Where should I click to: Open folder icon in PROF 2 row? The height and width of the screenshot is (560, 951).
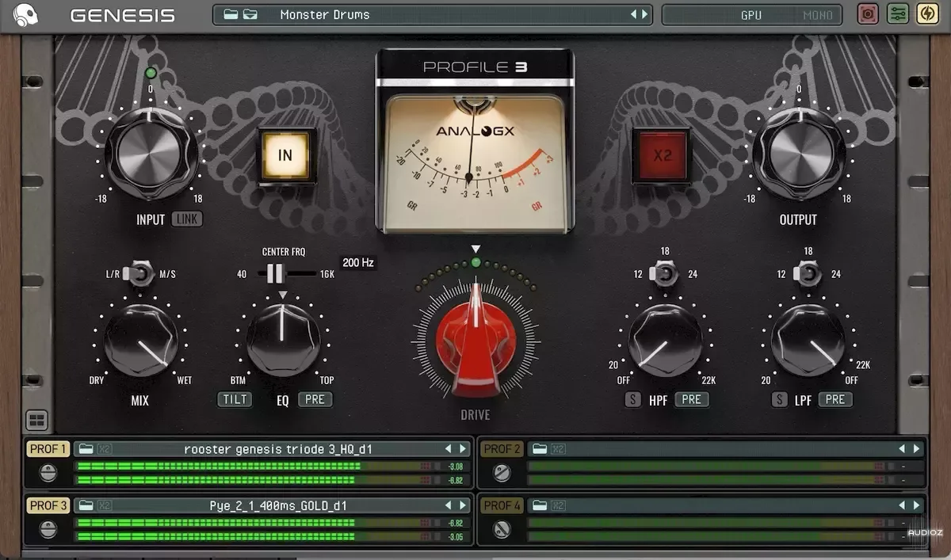click(x=540, y=449)
